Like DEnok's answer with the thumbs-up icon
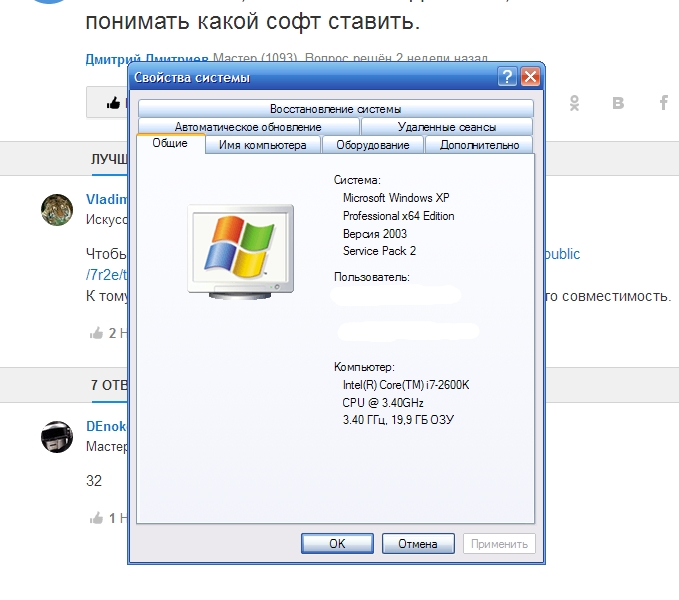Screen dimensions: 679x600 pyautogui.click(x=96, y=518)
